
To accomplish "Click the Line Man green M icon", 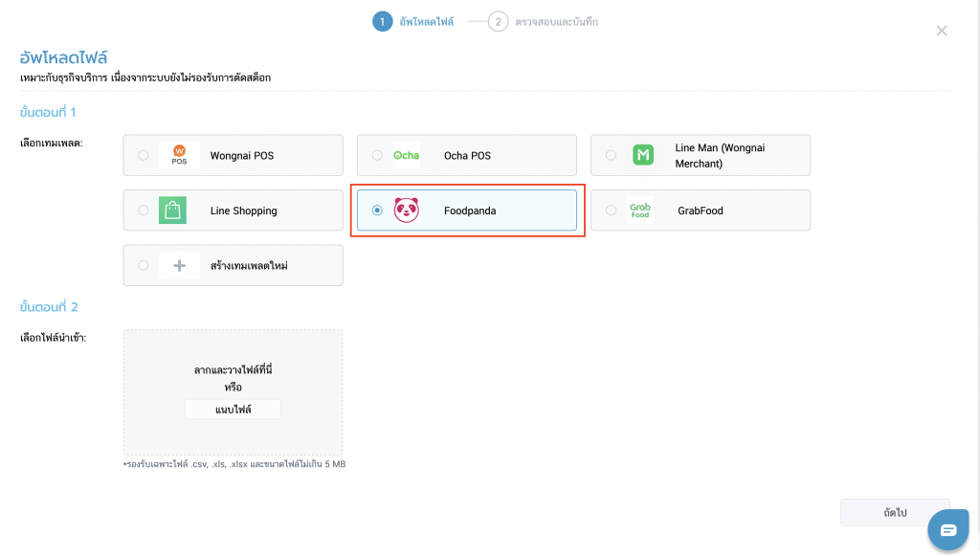I will point(643,155).
